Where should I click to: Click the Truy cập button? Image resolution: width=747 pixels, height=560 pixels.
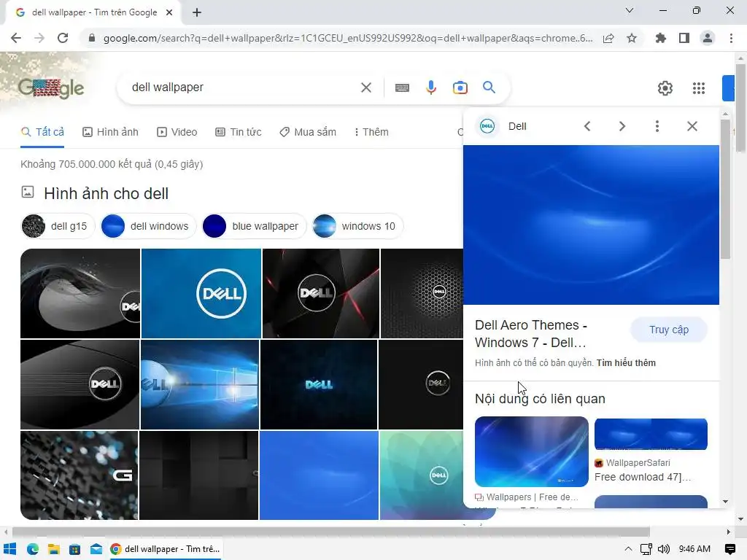(x=669, y=330)
